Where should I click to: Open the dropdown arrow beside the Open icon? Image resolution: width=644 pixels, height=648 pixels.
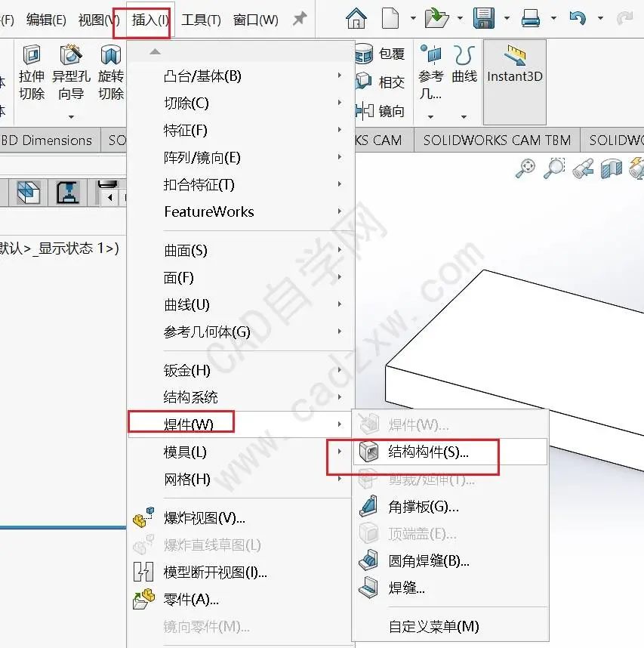tap(459, 18)
